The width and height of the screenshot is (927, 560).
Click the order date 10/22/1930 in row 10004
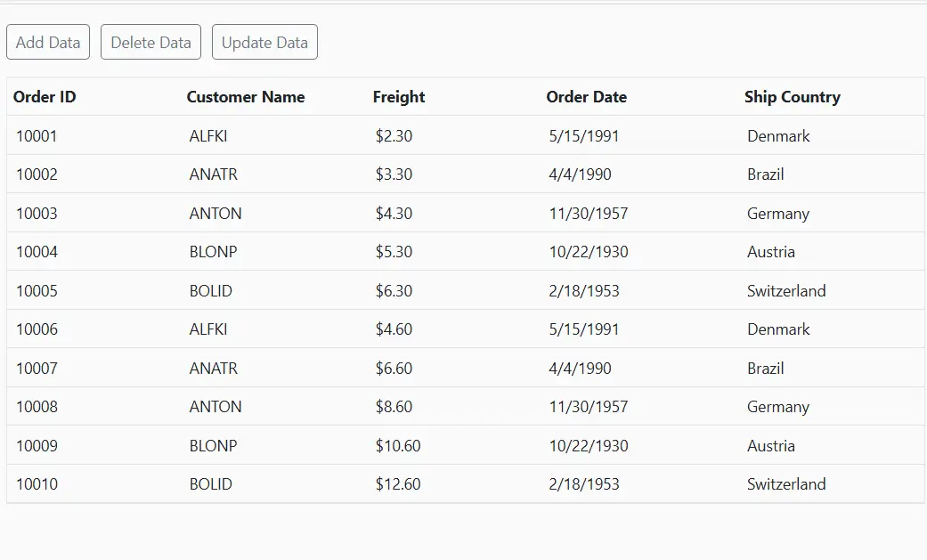point(589,251)
